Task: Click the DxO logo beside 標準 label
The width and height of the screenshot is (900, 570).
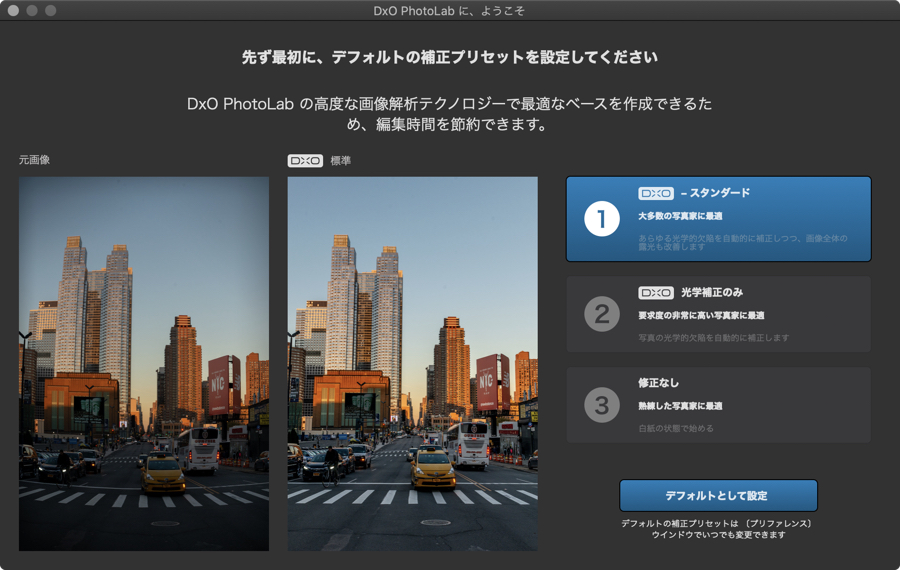Action: click(305, 161)
